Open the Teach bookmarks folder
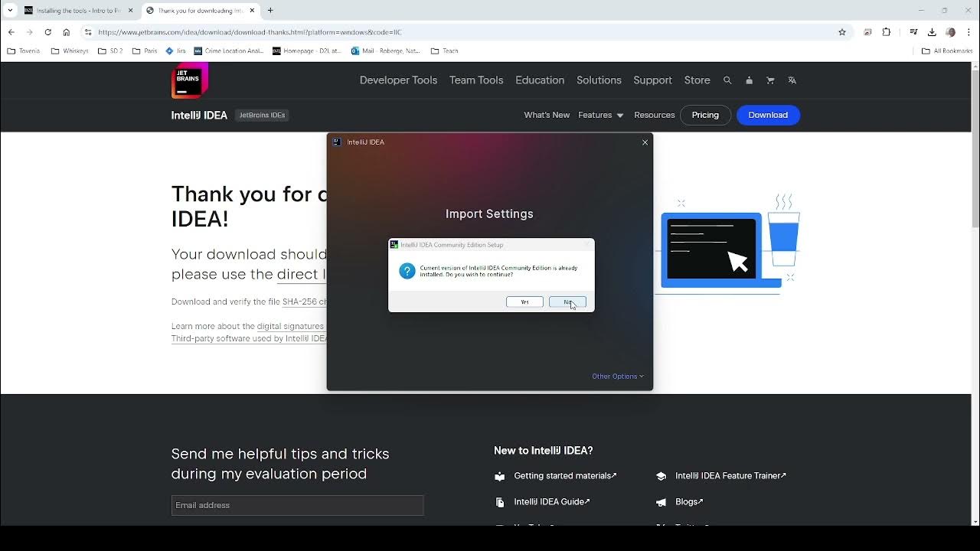Viewport: 980px width, 551px height. pyautogui.click(x=445, y=51)
